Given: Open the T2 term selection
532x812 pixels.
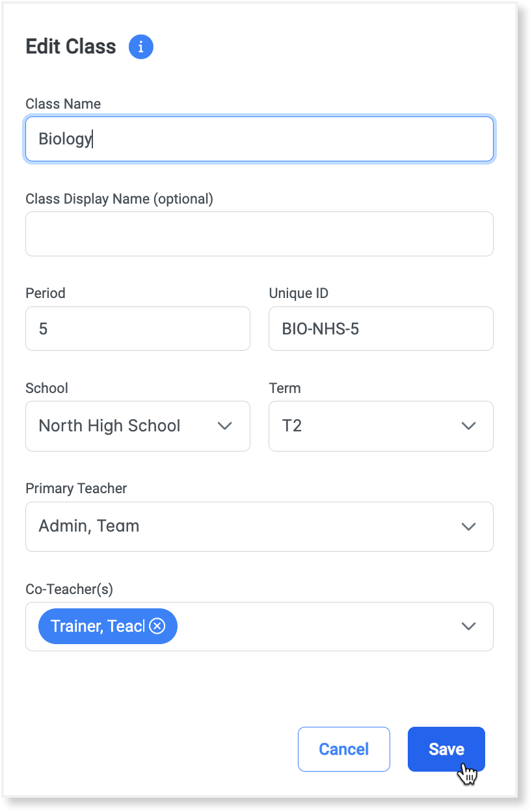Looking at the screenshot, I should [364, 426].
